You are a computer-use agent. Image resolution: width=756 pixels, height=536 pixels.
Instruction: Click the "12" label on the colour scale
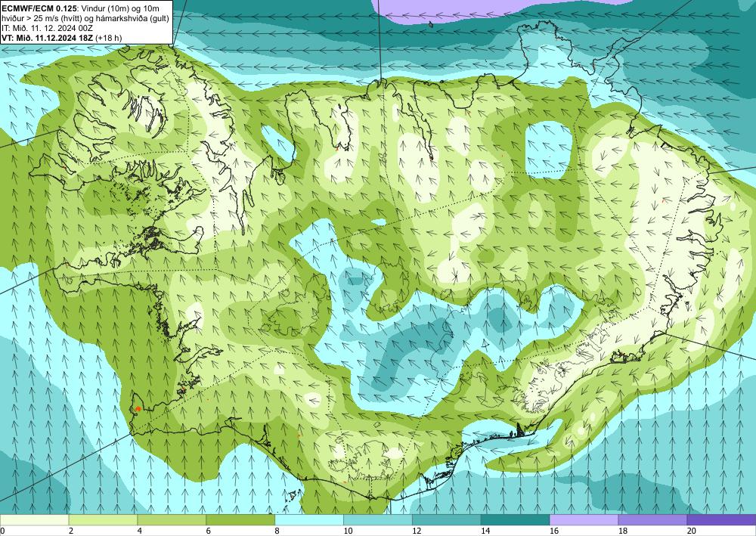(x=417, y=531)
